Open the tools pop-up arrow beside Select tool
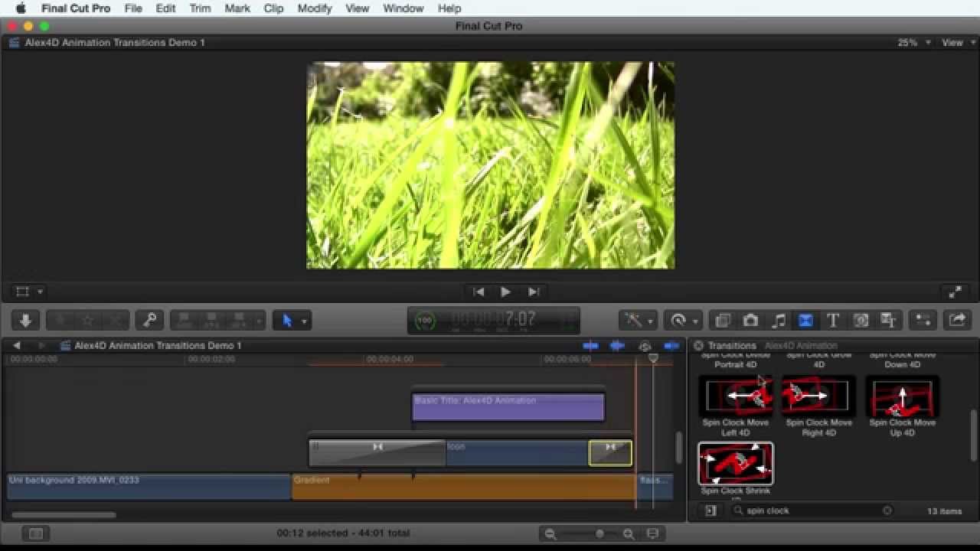The height and width of the screenshot is (551, 980). [304, 321]
